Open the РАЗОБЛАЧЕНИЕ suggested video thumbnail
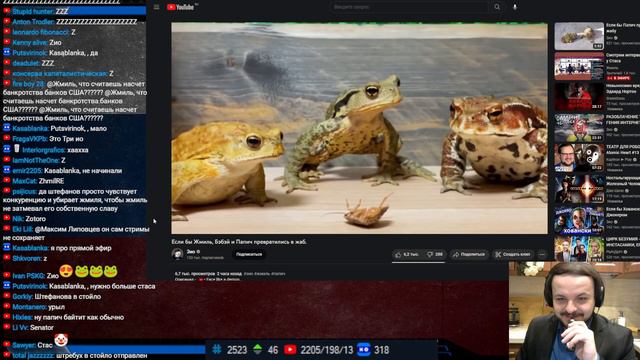The width and height of the screenshot is (640, 360). tap(579, 127)
